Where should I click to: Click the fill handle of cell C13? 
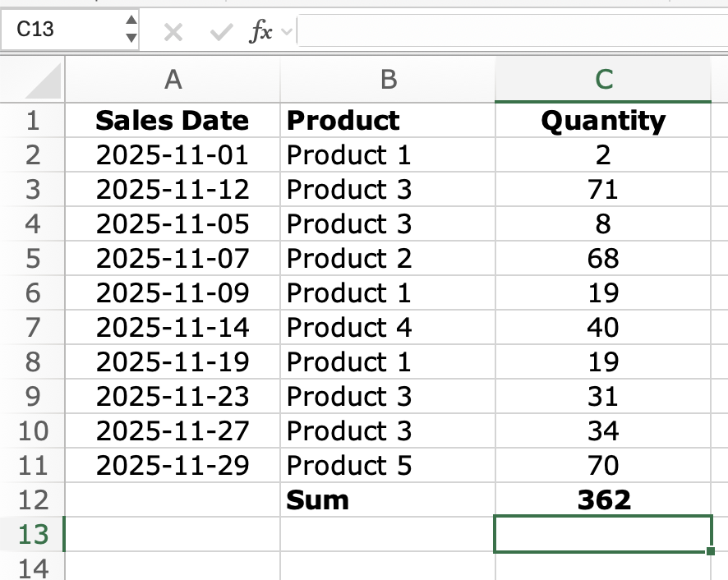(710, 552)
